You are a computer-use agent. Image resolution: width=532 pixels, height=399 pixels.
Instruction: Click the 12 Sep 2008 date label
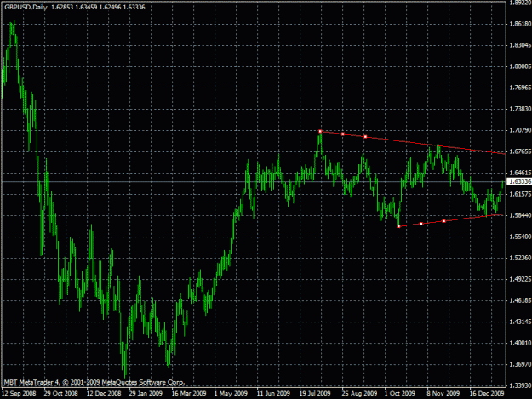pos(19,394)
